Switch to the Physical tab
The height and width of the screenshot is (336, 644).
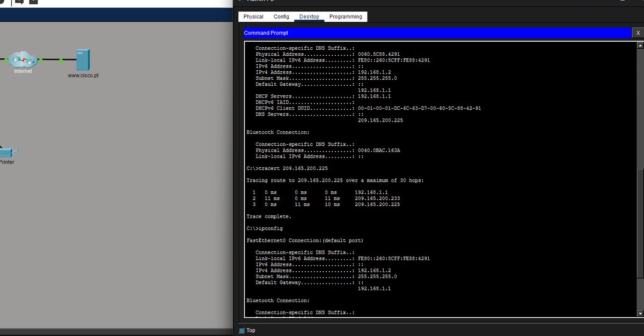(253, 17)
